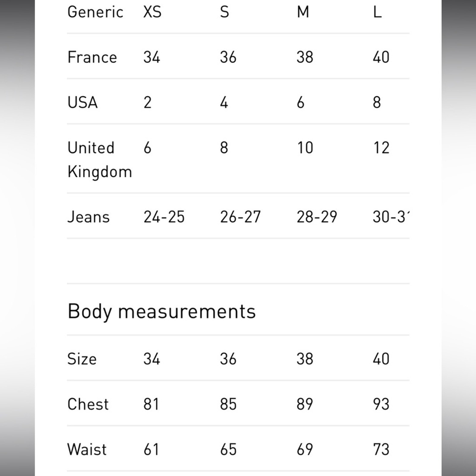This screenshot has height=476, width=476.
Task: Select Chest measurement 93 value
Action: tap(381, 404)
